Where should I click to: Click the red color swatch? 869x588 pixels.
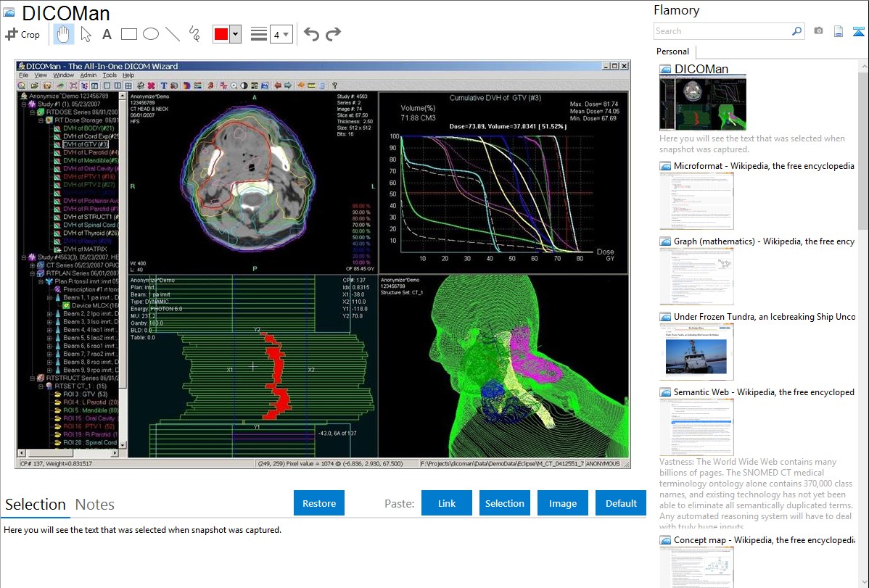coord(221,34)
